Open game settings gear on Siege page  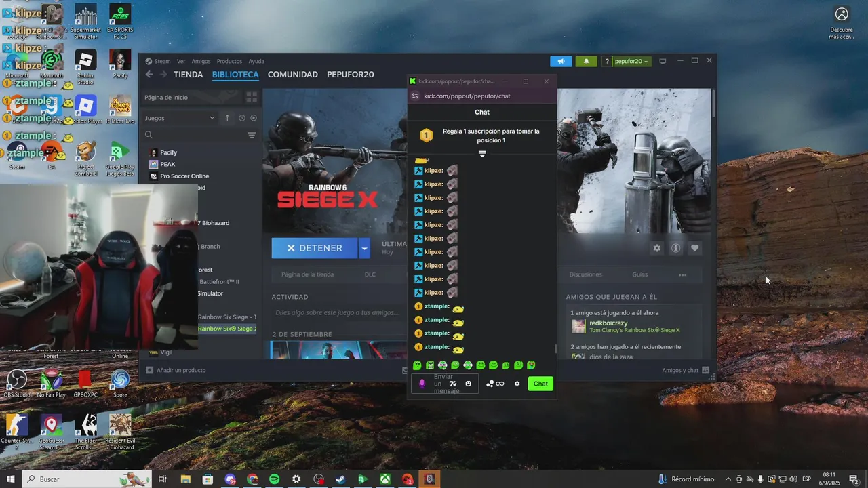pyautogui.click(x=656, y=248)
